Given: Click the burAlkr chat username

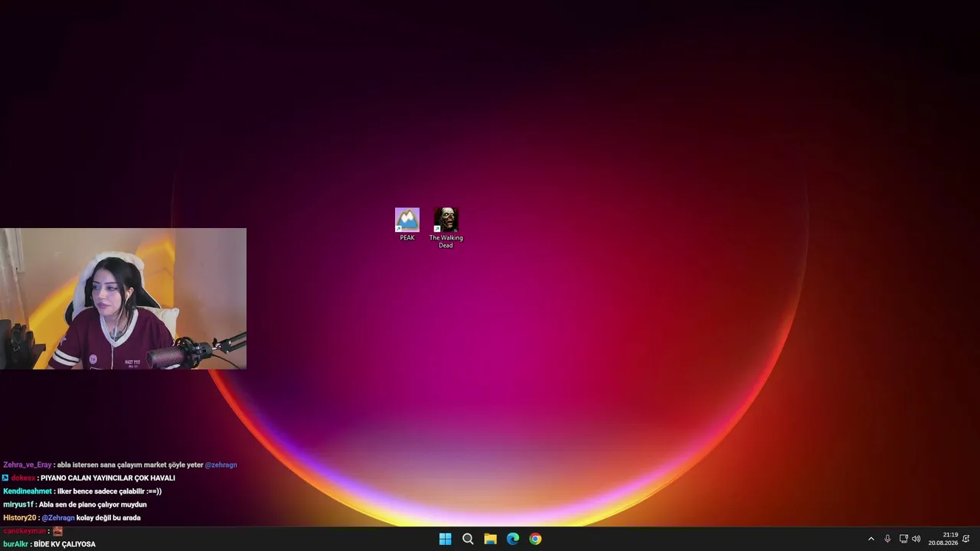Looking at the screenshot, I should click(x=15, y=544).
